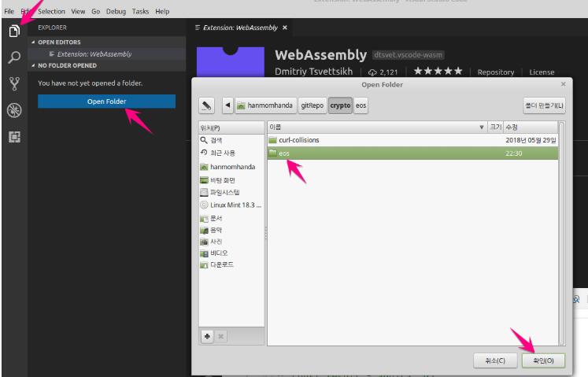This screenshot has height=377, width=588.
Task: Choose the File System entry in places
Action: [231, 192]
